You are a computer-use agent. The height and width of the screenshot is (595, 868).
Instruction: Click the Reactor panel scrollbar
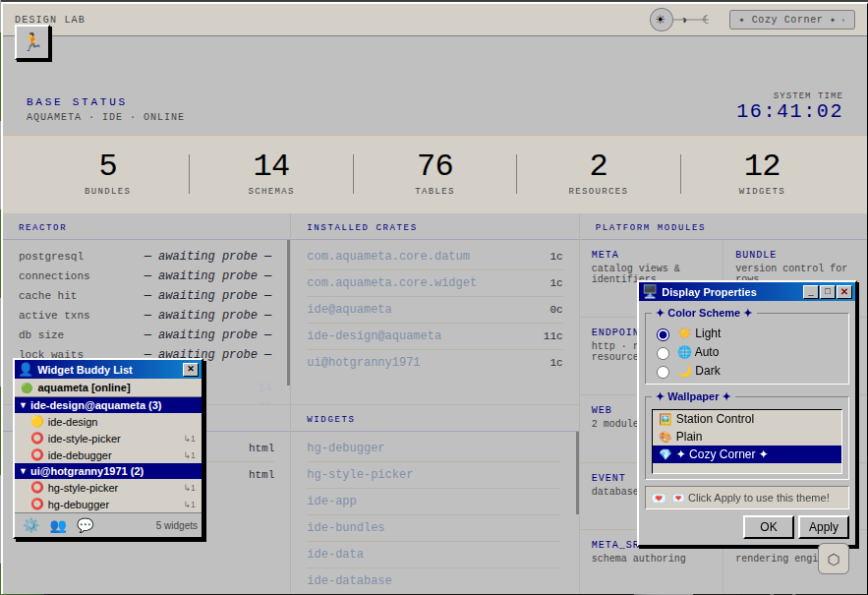pos(288,313)
